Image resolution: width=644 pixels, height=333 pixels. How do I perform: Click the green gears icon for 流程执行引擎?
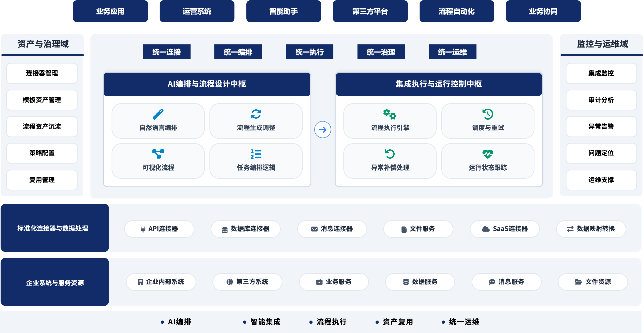click(390, 114)
